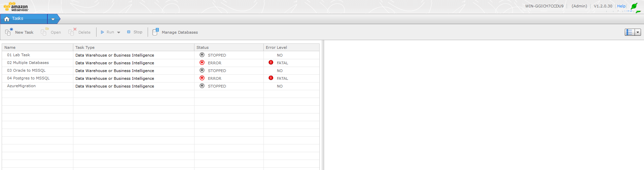Click the vertical panel splitter bar
This screenshot has width=644, height=170.
coord(323,104)
